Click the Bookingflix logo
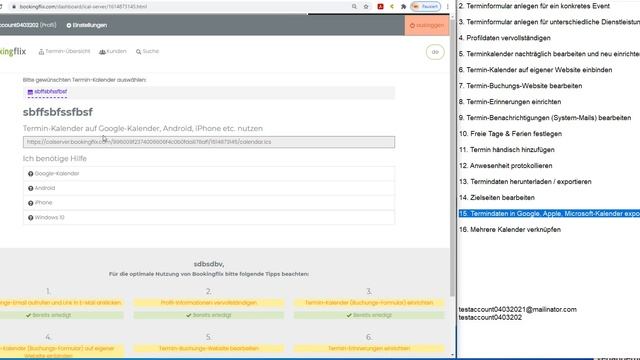This screenshot has width=640, height=360. click(13, 51)
